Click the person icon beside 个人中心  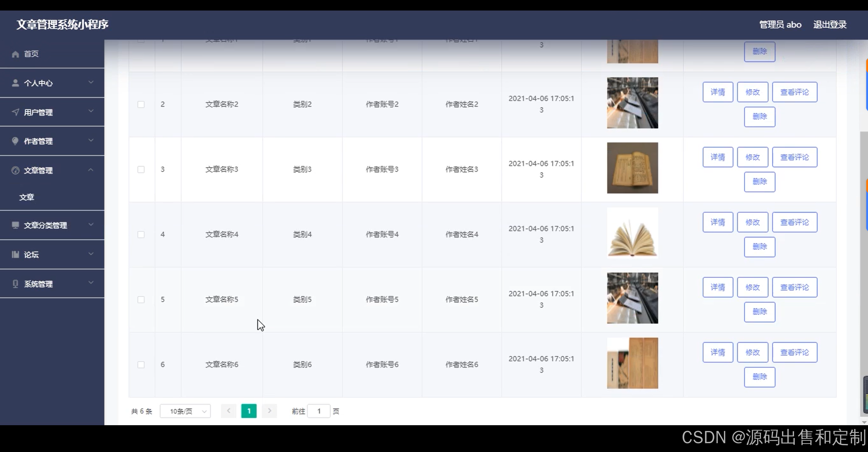[15, 83]
